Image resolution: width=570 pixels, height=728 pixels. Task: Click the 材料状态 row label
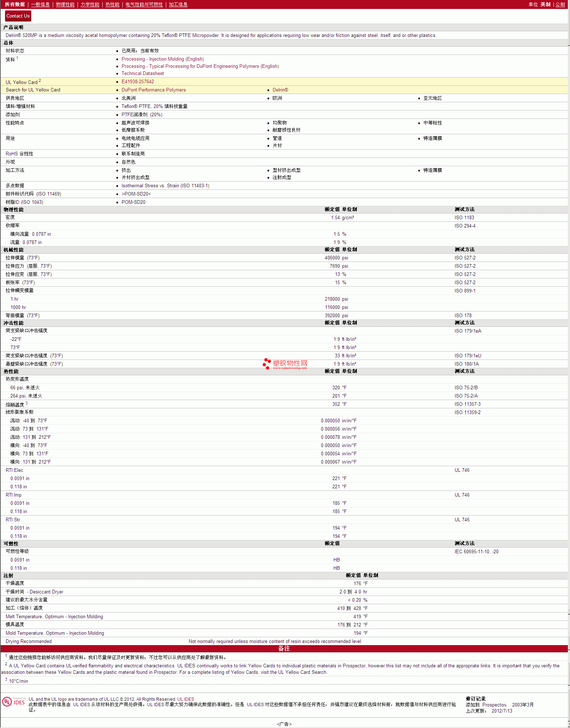tap(15, 51)
